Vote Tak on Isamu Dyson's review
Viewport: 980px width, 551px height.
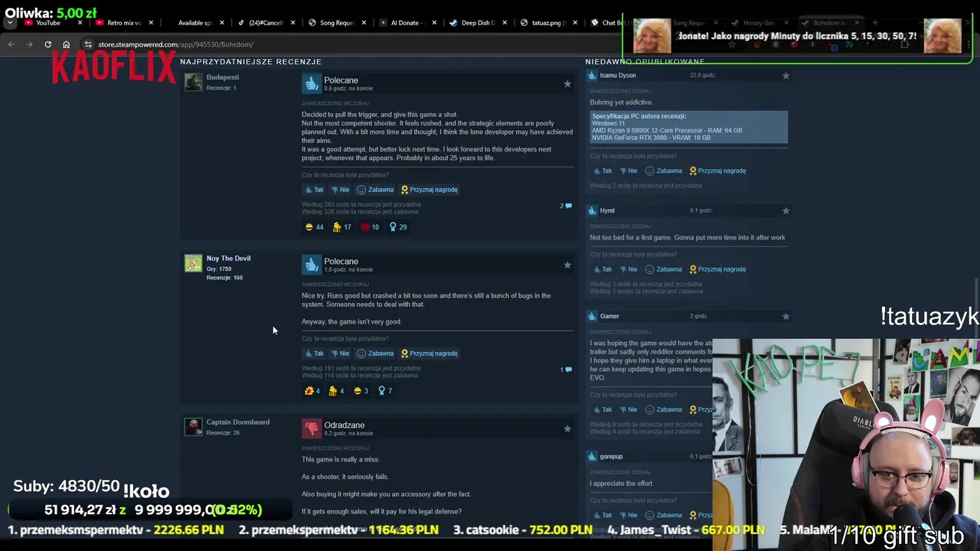point(602,171)
